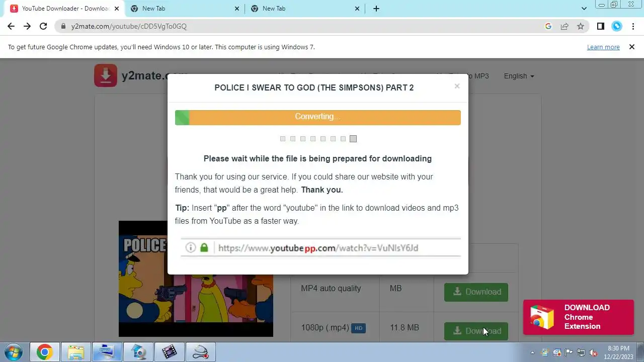Close the converting dialog with the X

(457, 86)
